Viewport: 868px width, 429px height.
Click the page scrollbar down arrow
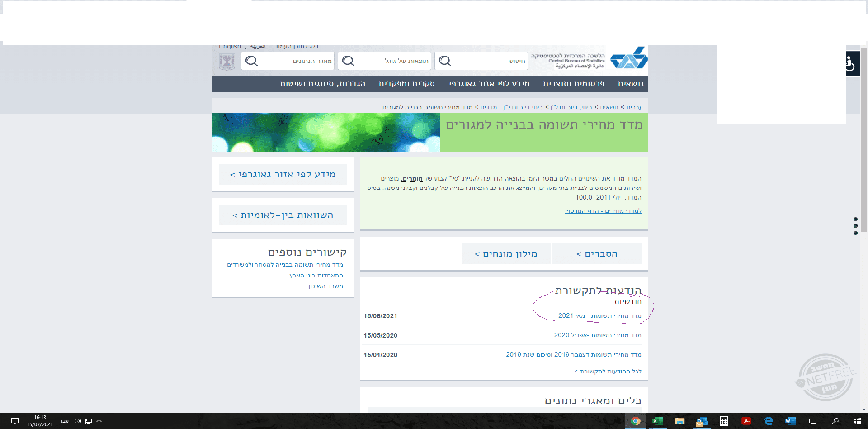[x=864, y=410]
